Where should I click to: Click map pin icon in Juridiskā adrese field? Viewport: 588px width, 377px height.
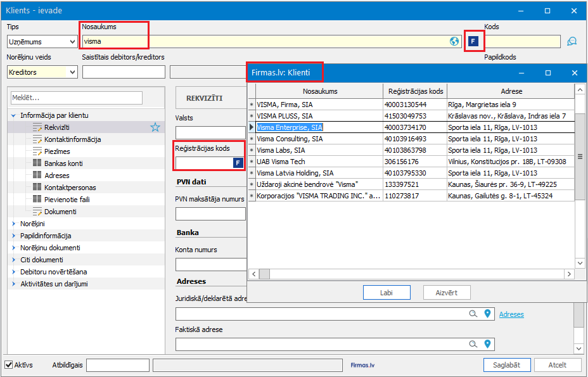(487, 314)
